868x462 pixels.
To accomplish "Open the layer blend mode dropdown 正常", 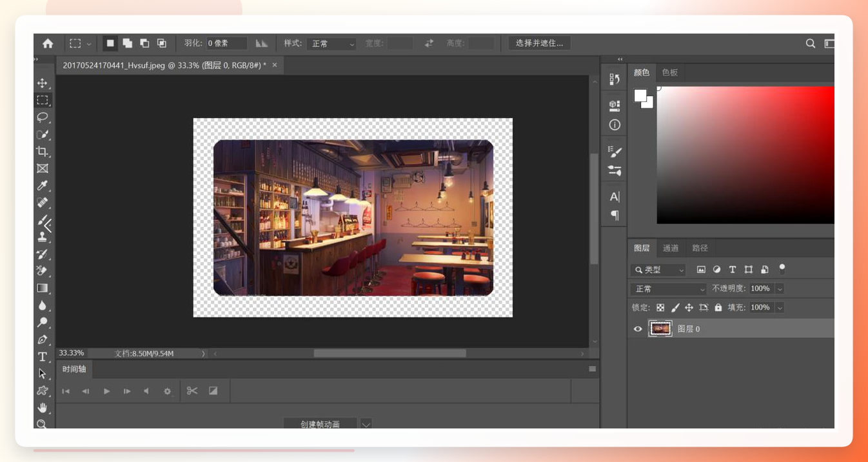I will coord(669,289).
